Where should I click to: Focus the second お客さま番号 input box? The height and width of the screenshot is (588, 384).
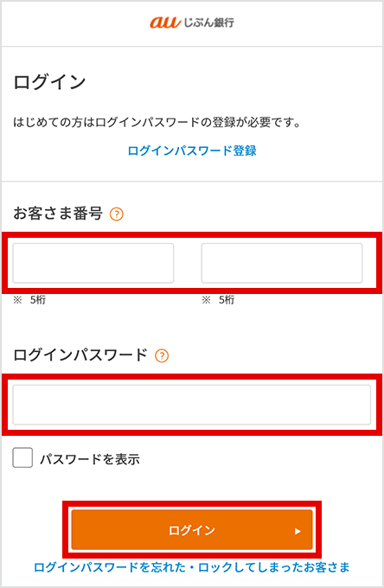282,263
